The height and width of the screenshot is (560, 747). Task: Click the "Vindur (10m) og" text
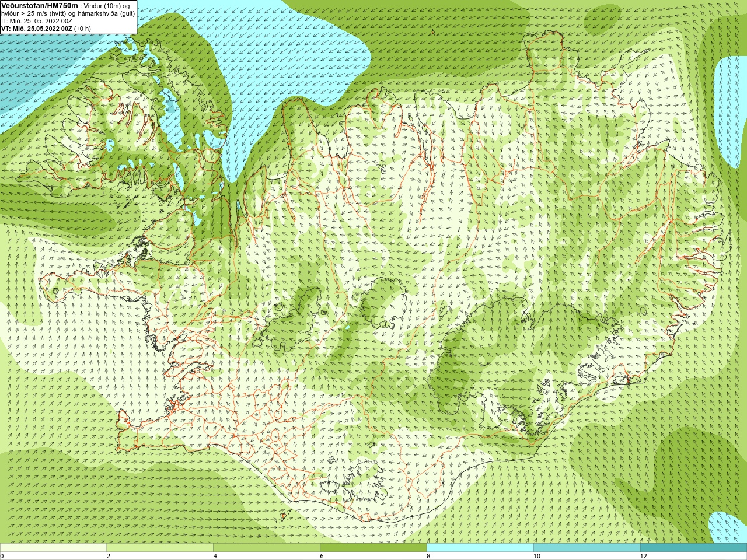[107, 6]
